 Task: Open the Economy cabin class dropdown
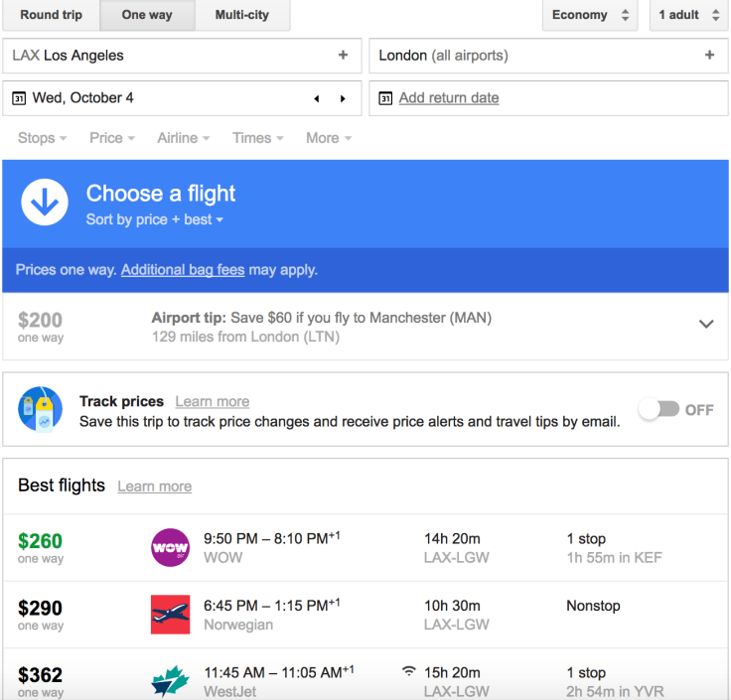click(x=589, y=16)
